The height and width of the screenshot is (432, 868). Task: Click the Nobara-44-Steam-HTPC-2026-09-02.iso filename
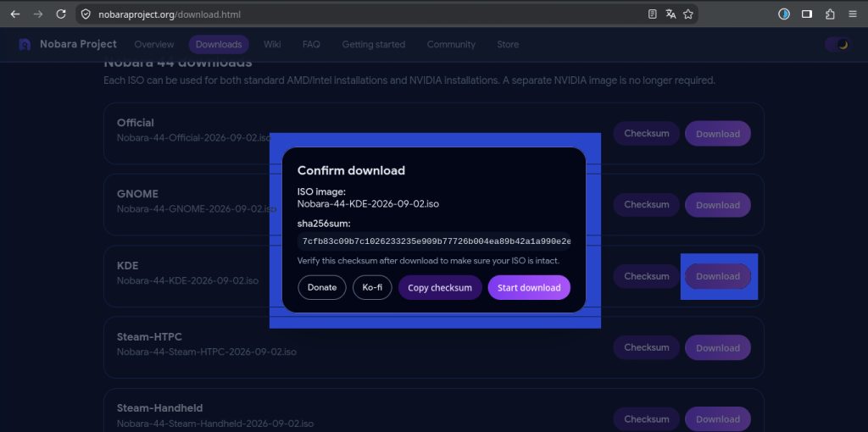point(207,352)
